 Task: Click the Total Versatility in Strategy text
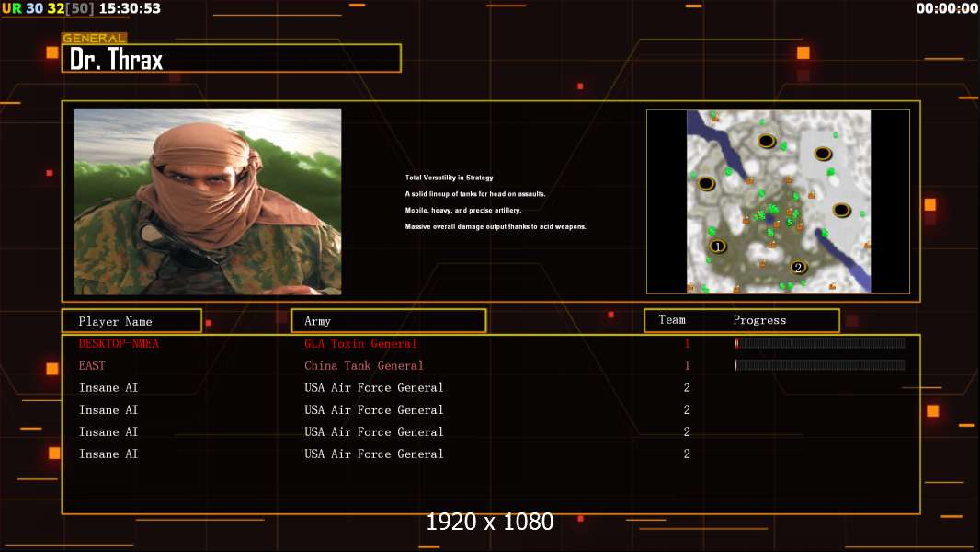449,178
